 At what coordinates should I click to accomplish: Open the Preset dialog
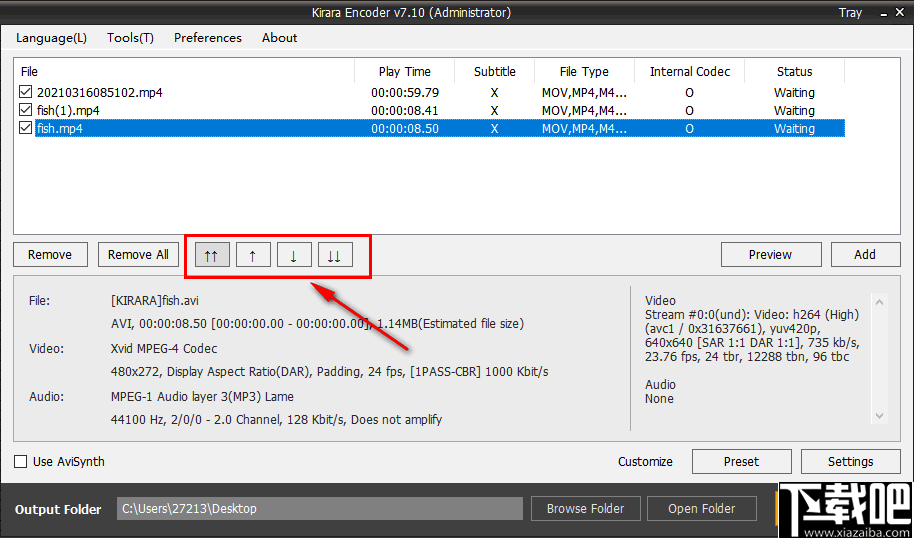click(x=741, y=462)
